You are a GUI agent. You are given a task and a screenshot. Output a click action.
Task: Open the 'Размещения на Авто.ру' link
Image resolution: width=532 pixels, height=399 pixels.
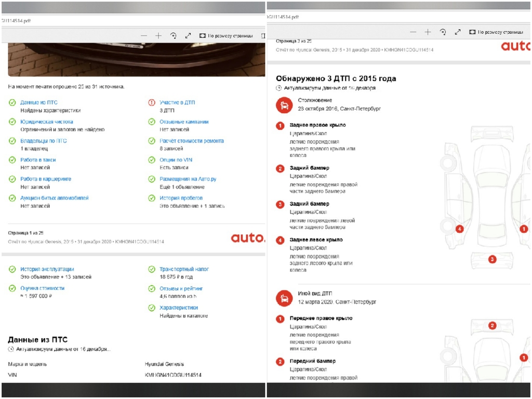coord(188,179)
